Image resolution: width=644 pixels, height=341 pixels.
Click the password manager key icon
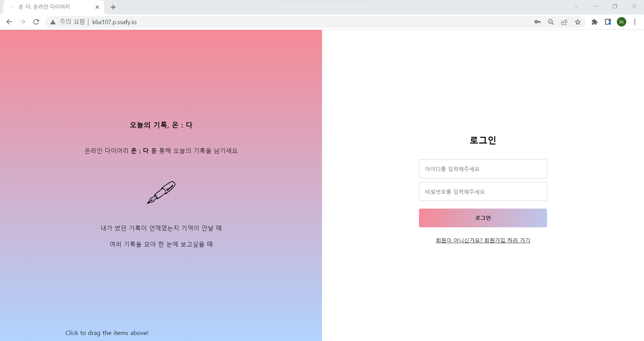pos(537,22)
